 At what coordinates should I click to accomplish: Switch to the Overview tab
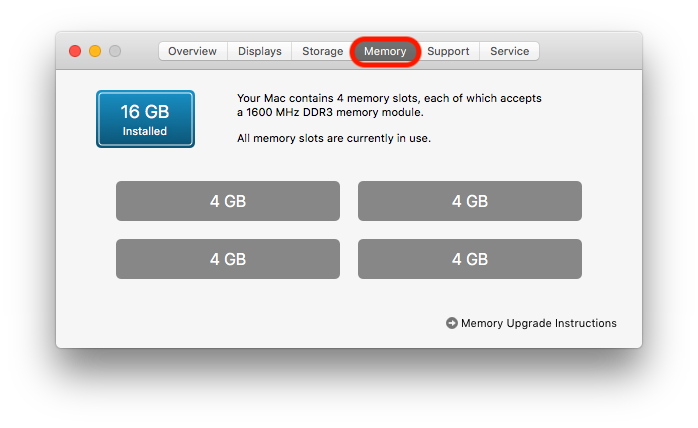coord(192,51)
